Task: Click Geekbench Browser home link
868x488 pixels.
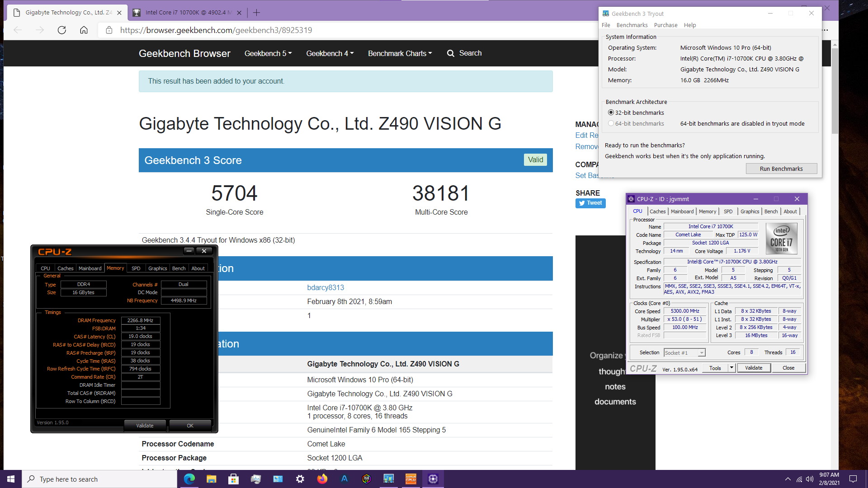Action: 184,53
